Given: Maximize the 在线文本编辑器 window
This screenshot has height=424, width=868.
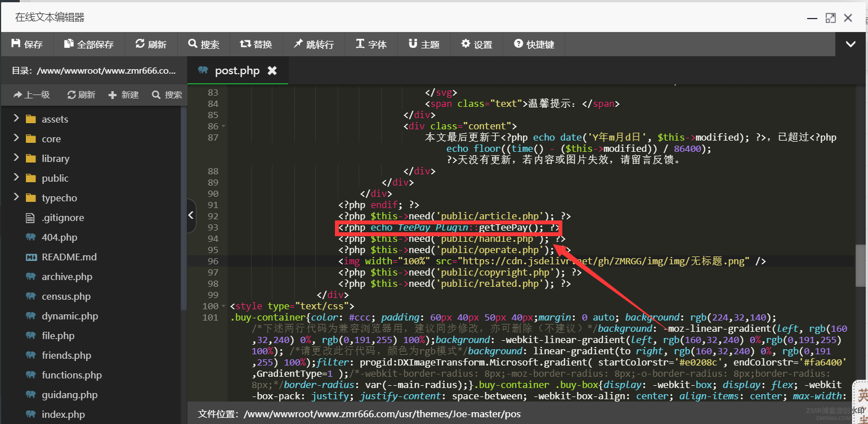Looking at the screenshot, I should [830, 18].
